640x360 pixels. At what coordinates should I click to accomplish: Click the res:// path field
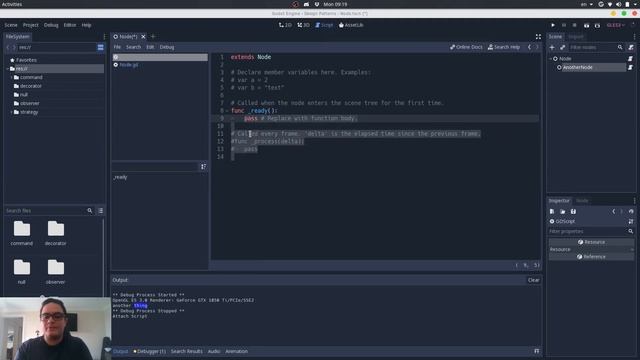[x=56, y=47]
